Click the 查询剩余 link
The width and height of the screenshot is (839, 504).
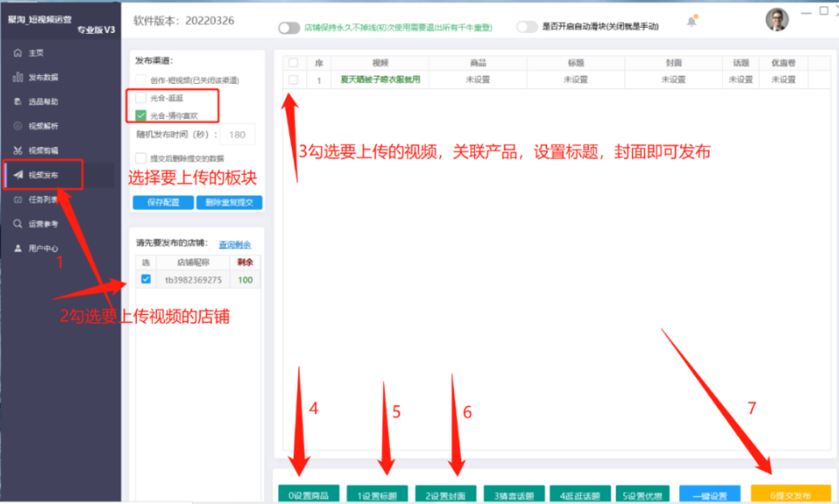(235, 244)
